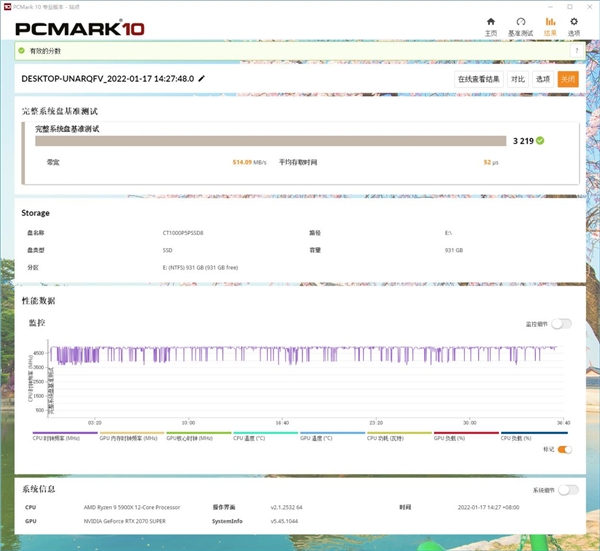
Task: Click 在线查看结果 button
Action: (x=479, y=79)
